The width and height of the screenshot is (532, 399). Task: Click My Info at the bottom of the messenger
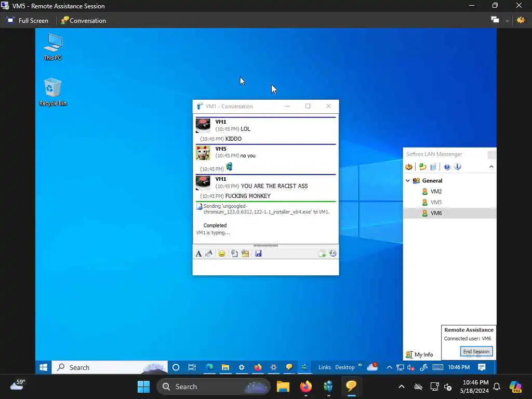420,354
